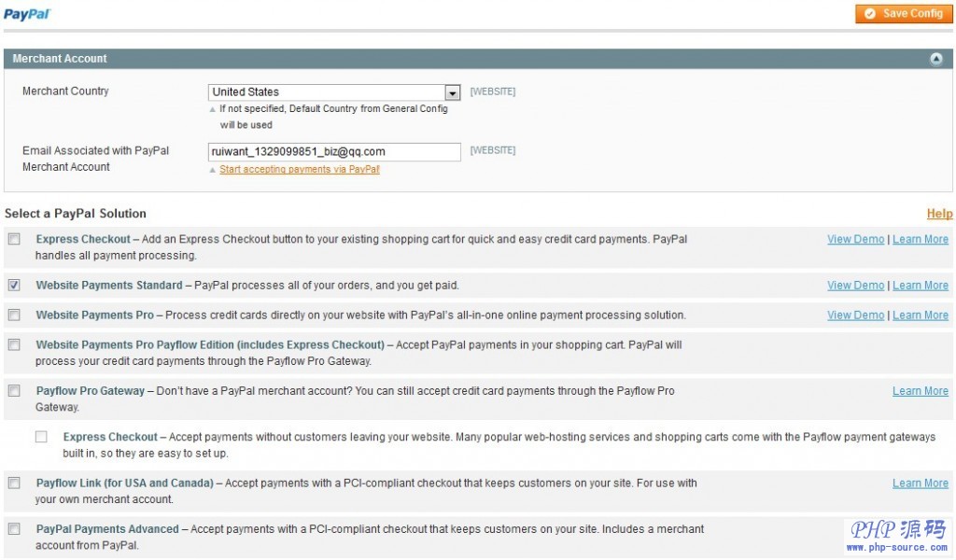Screen dimensions: 956x560
Task: Open Learn More for Website Payments Standard
Action: click(921, 285)
